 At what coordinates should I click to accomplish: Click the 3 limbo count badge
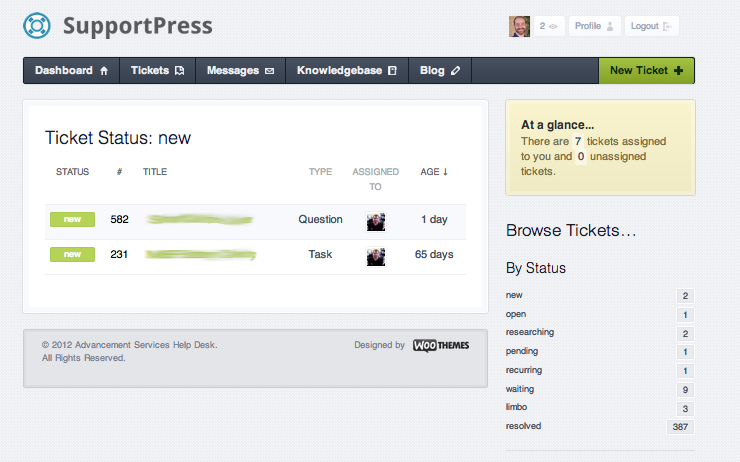coord(685,409)
